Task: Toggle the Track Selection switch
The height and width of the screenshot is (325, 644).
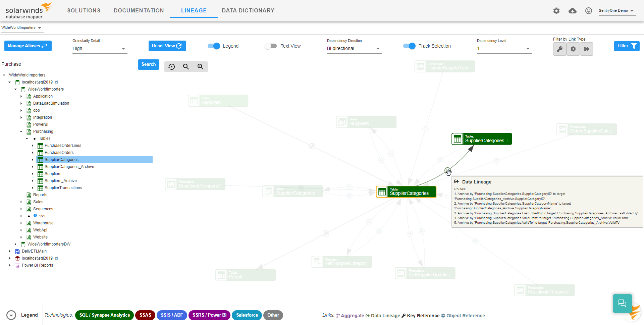Action: pos(409,46)
